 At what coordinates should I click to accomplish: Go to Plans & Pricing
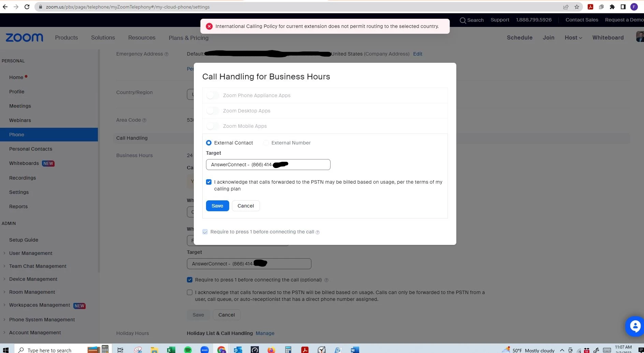coord(189,38)
